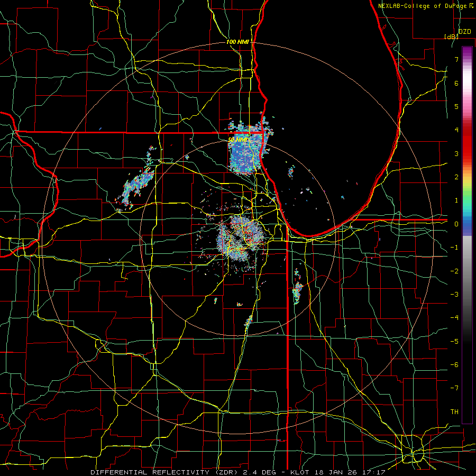Select the 3 value on the color scale
Viewport: 476px width, 476px height.
click(456, 153)
